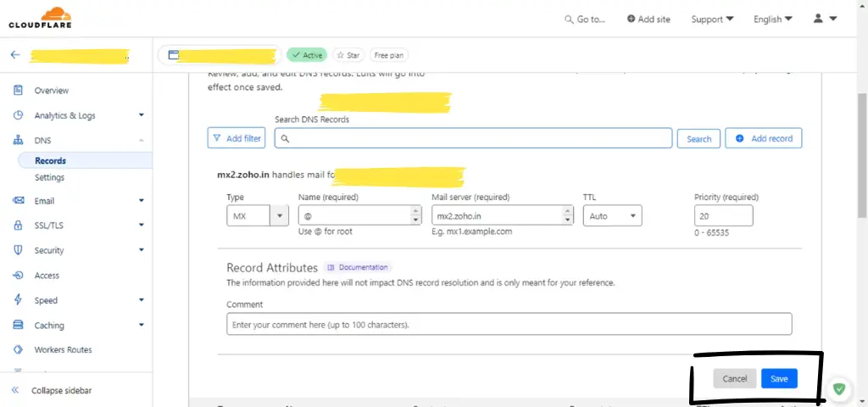868x407 pixels.
Task: Click the Overview sidebar icon
Action: 18,91
